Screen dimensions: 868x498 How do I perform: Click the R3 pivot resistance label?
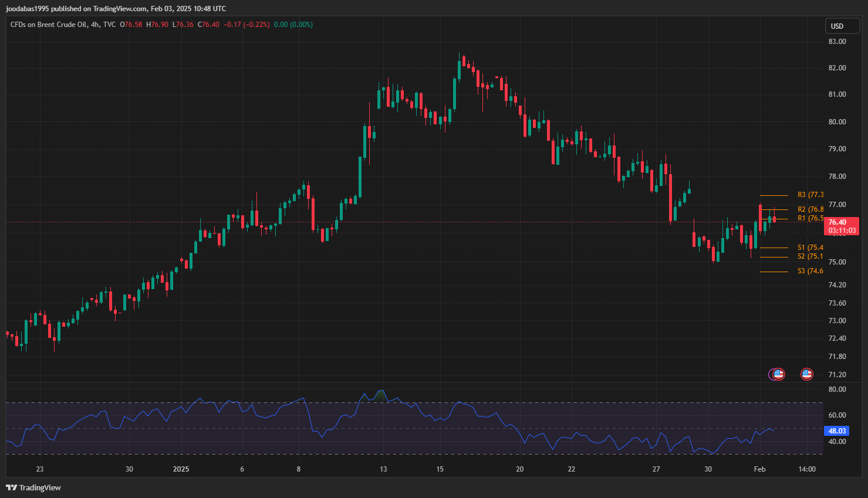pyautogui.click(x=810, y=195)
